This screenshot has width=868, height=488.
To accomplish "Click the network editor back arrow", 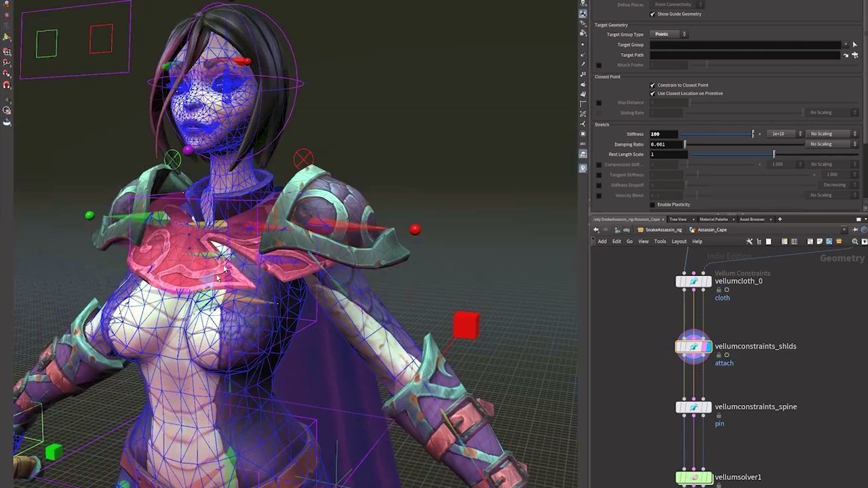I will click(596, 230).
